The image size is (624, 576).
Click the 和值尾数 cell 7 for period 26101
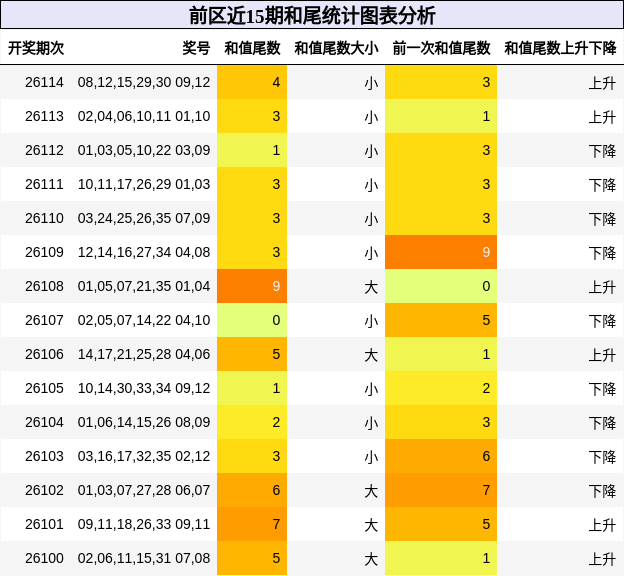(x=252, y=524)
